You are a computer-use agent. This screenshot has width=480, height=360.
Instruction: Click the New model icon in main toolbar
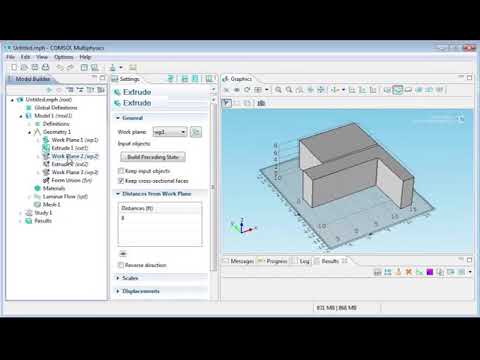pos(14,67)
